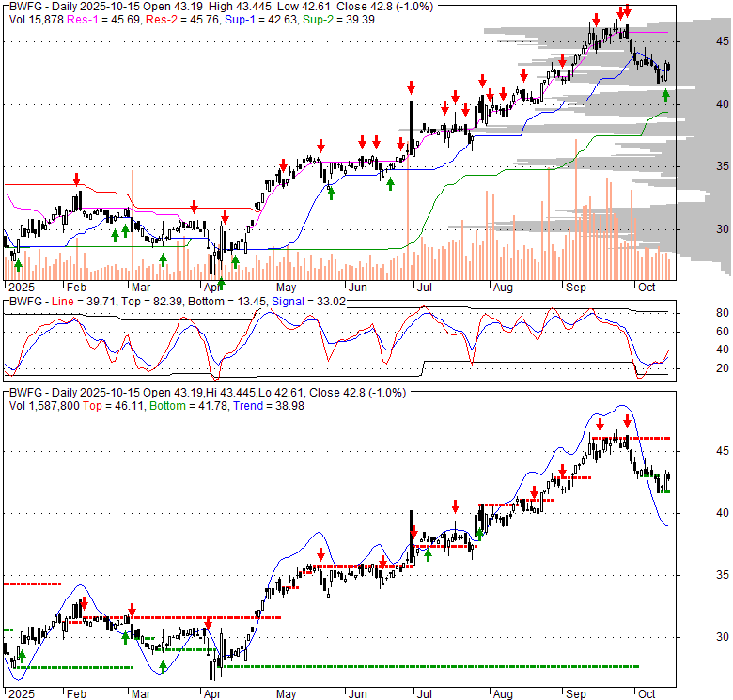Click the 'Oct' month label under top chart
The width and height of the screenshot is (733, 700).
647,288
